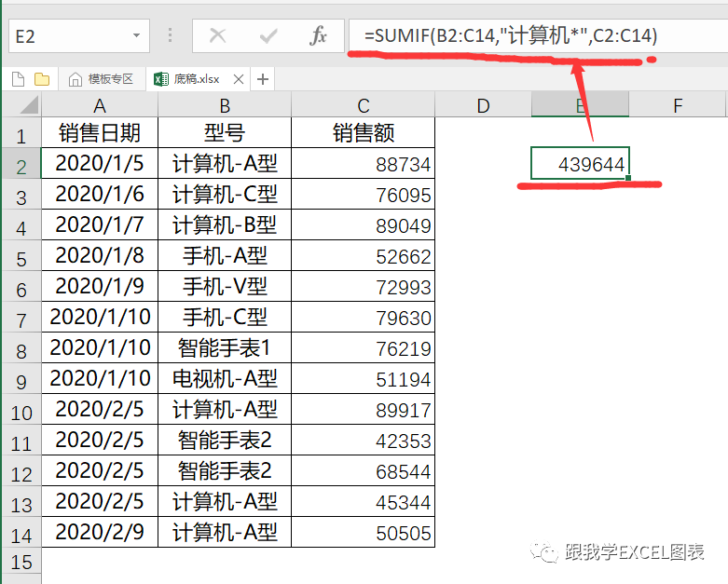The image size is (728, 584).
Task: Close the 底稿.xlsx tab
Action: [x=239, y=79]
